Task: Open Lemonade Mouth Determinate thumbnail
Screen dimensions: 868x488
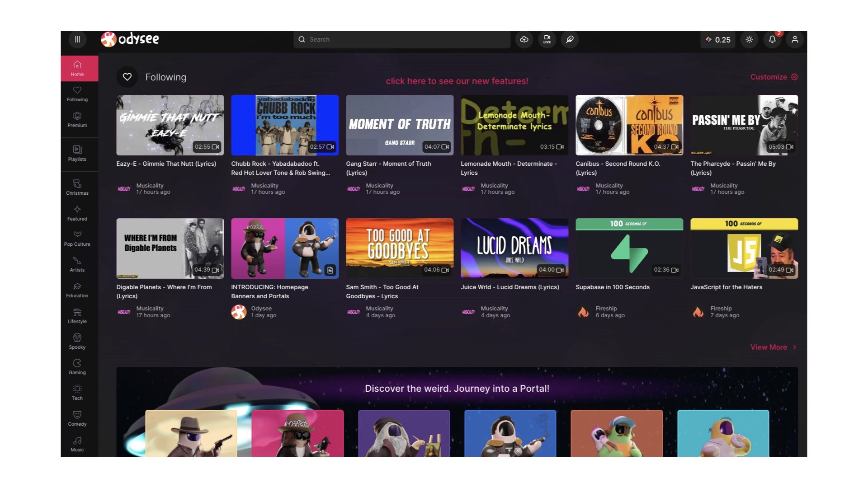Action: pos(514,125)
